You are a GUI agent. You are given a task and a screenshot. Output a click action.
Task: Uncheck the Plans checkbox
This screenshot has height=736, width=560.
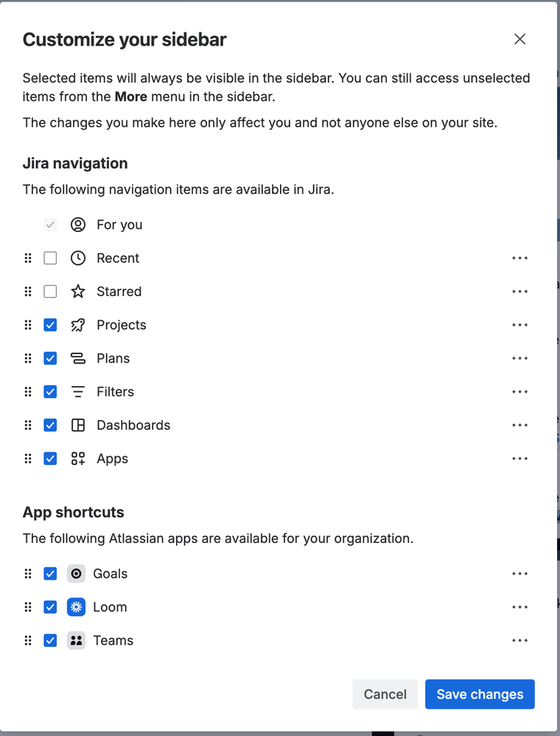pos(50,358)
